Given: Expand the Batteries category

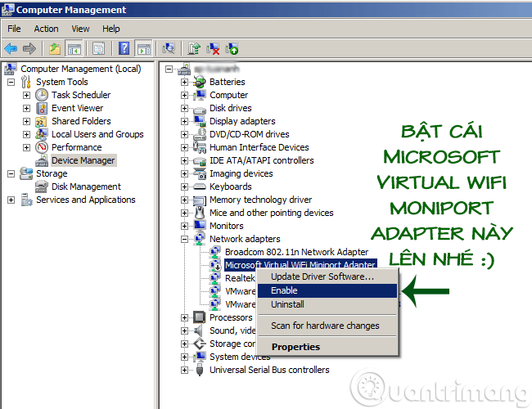Looking at the screenshot, I should point(184,82).
